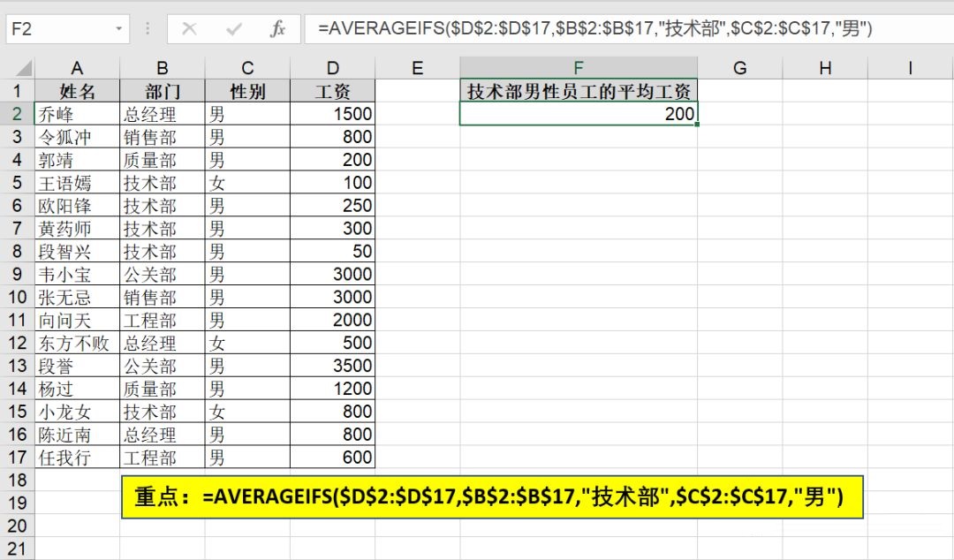Click name cell 段智兴
The width and height of the screenshot is (954, 560).
77,252
